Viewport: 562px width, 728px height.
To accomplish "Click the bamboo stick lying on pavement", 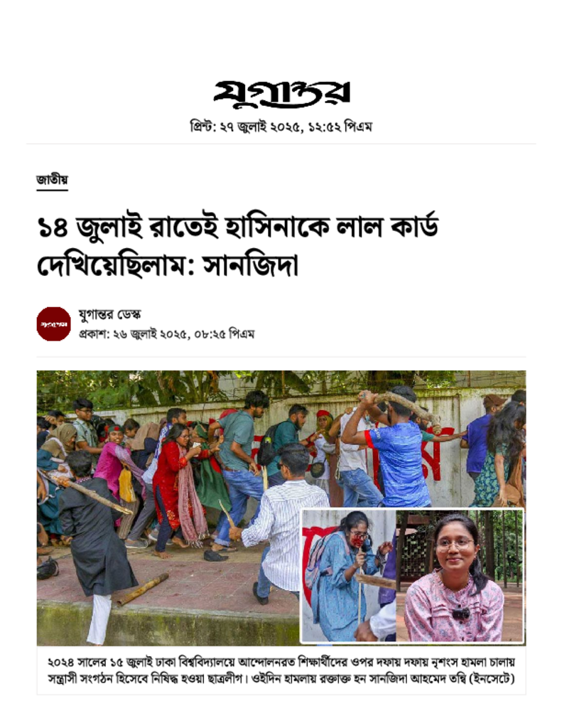I will tap(143, 589).
